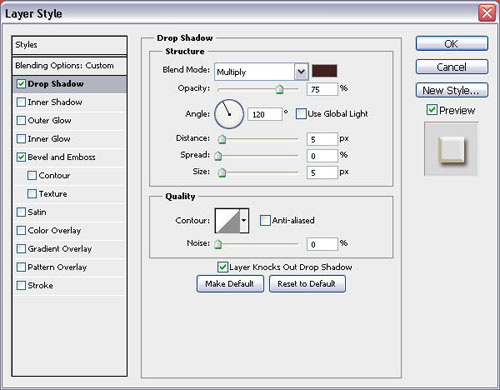Uncheck the Bevel and Emboss checkbox
Screen dimensions: 500x390
click(21, 157)
